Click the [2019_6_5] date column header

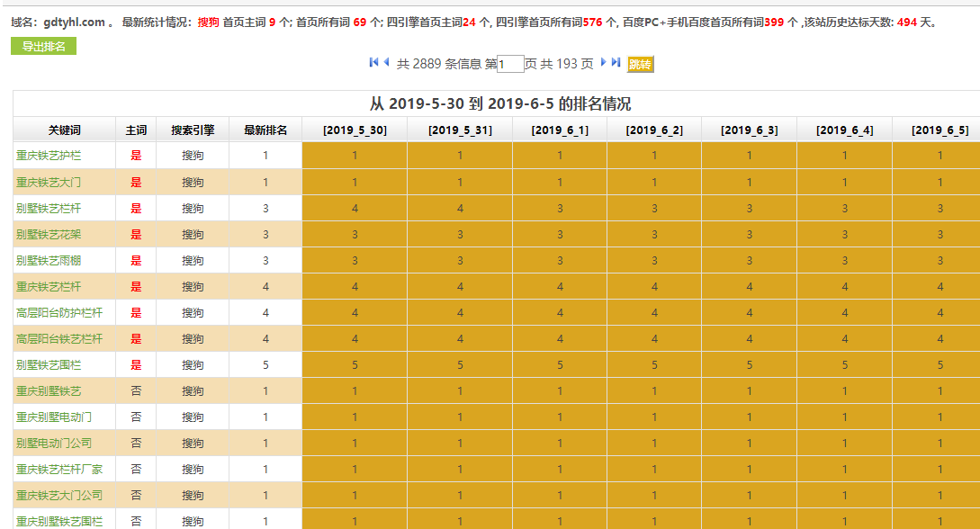pos(940,130)
